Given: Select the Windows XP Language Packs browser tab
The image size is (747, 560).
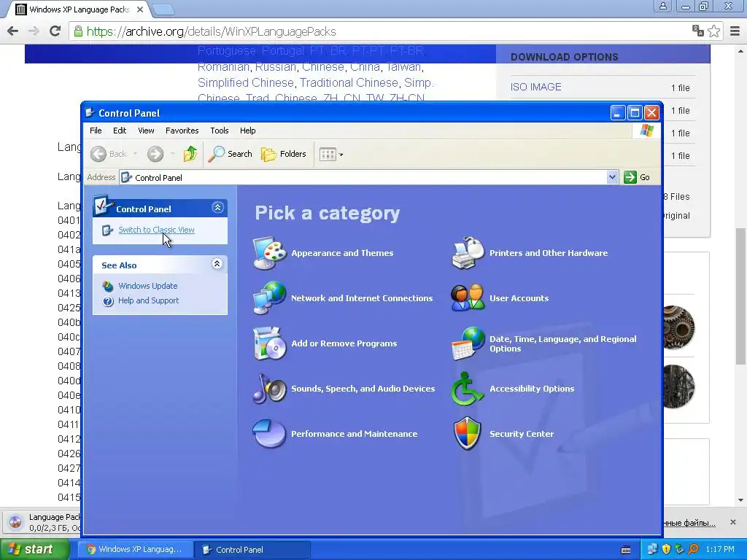Looking at the screenshot, I should click(x=78, y=9).
